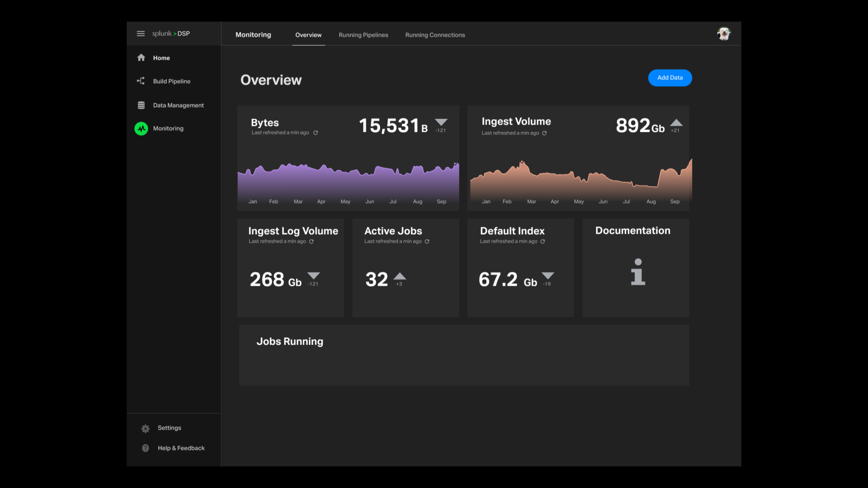Switch to the Running Pipelines tab
Image resolution: width=868 pixels, height=488 pixels.
pyautogui.click(x=363, y=35)
